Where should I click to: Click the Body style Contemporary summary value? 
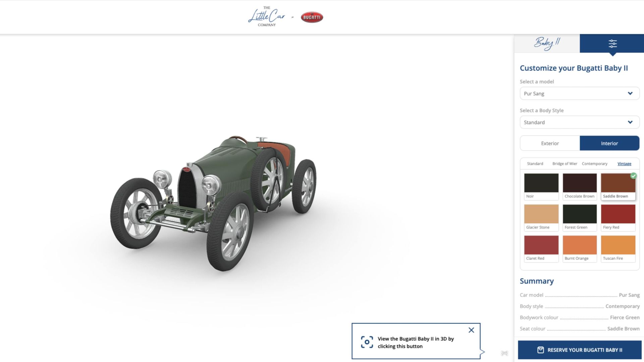623,306
